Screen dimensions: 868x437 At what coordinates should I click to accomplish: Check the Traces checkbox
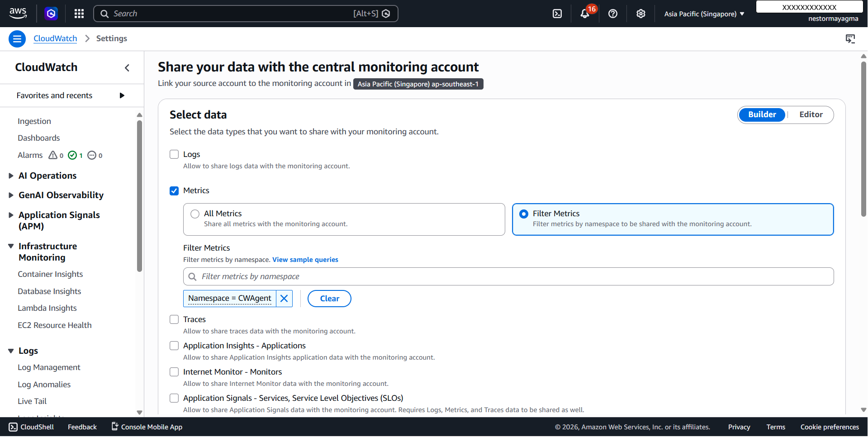[174, 319]
